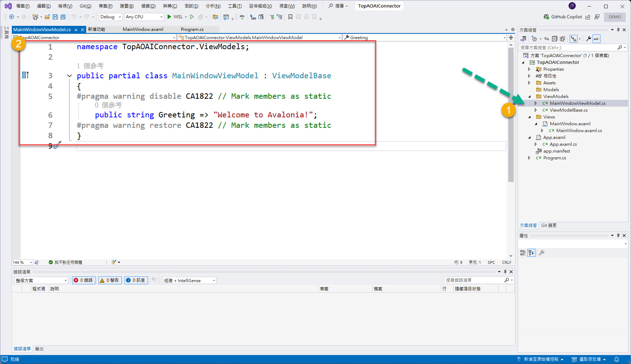Open the 檔案(F) menu
The image size is (631, 364).
coord(23,6)
